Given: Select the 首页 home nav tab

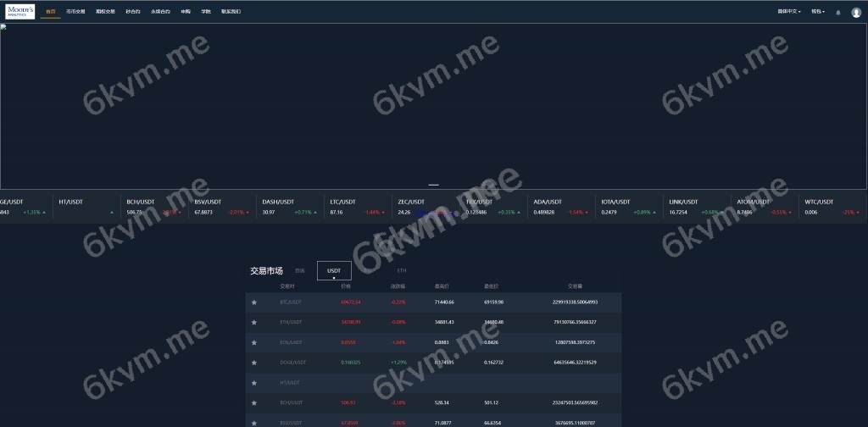Looking at the screenshot, I should (x=50, y=12).
